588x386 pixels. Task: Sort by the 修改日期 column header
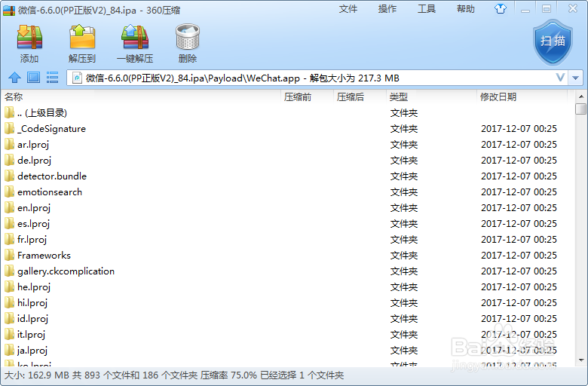point(522,97)
